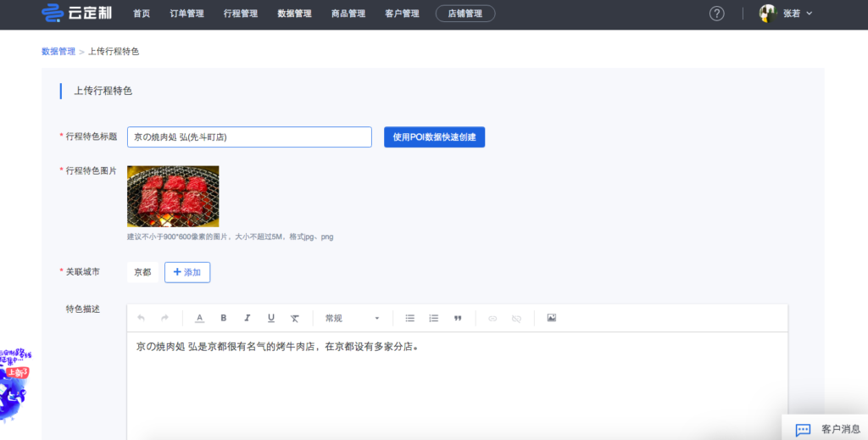Image resolution: width=868 pixels, height=440 pixels.
Task: Open the 客户消息 chat icon
Action: [x=803, y=430]
